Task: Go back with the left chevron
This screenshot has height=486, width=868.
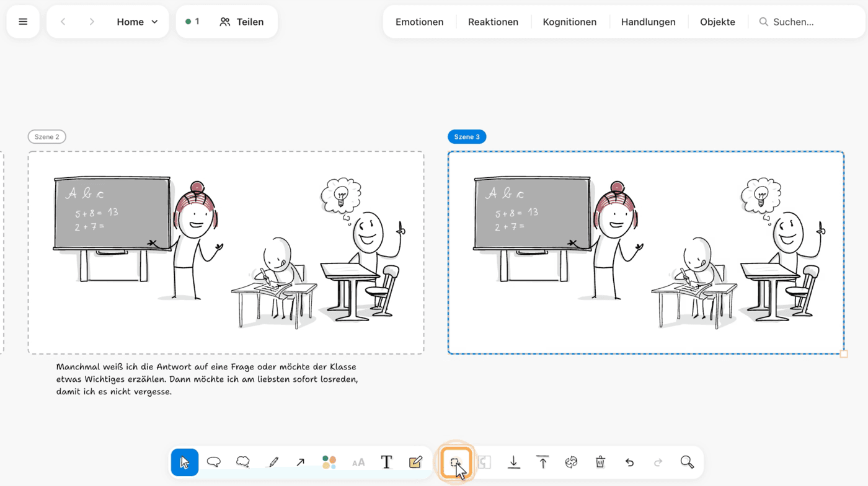Action: [x=63, y=22]
